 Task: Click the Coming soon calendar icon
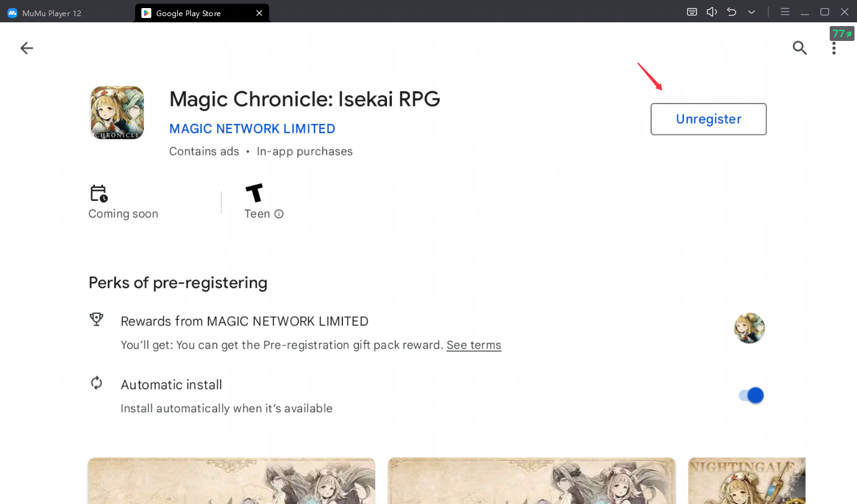tap(99, 193)
